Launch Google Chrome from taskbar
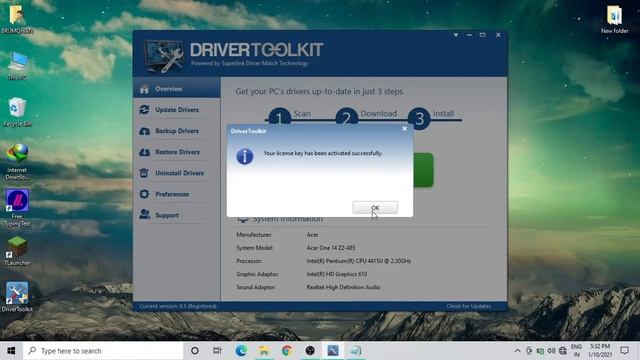The width and height of the screenshot is (640, 360). 287,351
